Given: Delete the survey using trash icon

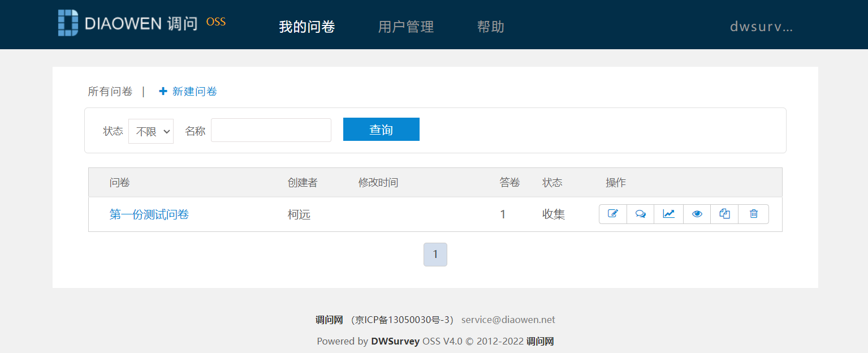Looking at the screenshot, I should click(754, 214).
